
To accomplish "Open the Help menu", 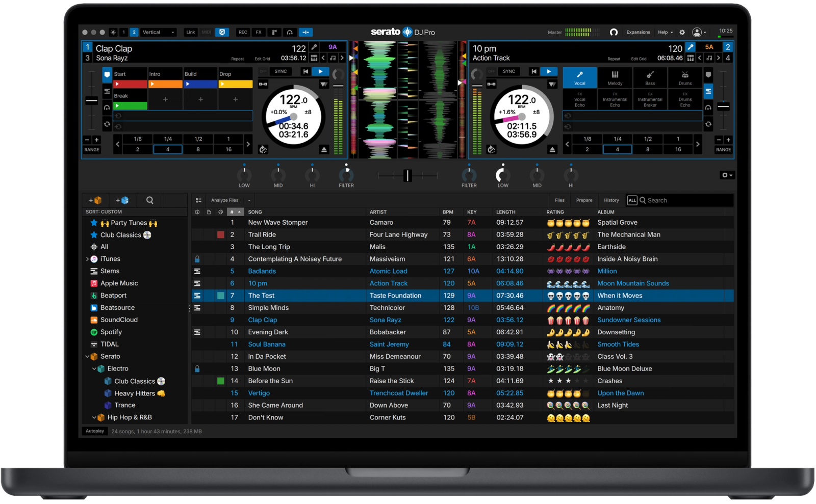I will click(665, 32).
